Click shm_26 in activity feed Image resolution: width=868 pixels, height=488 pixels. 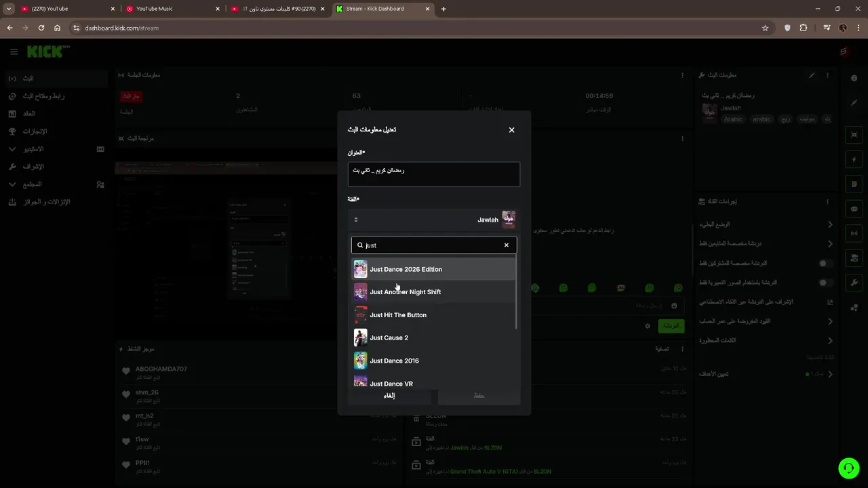[x=147, y=392]
